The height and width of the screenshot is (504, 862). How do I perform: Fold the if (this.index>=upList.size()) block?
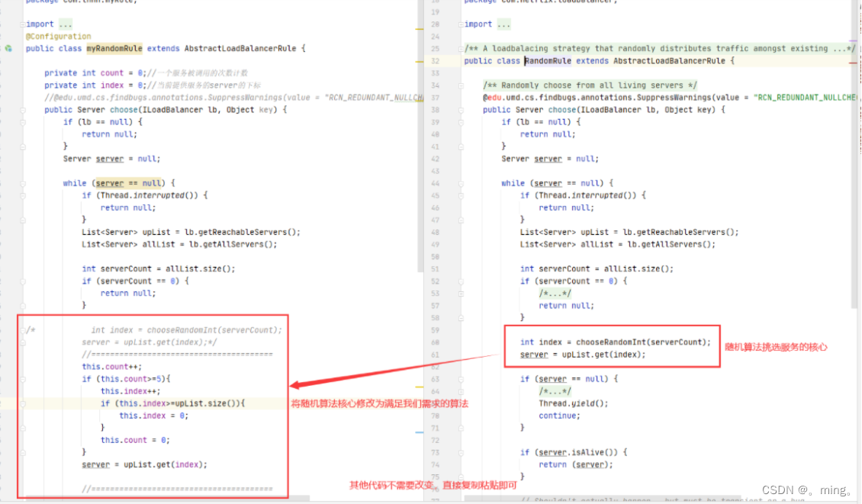(23, 403)
